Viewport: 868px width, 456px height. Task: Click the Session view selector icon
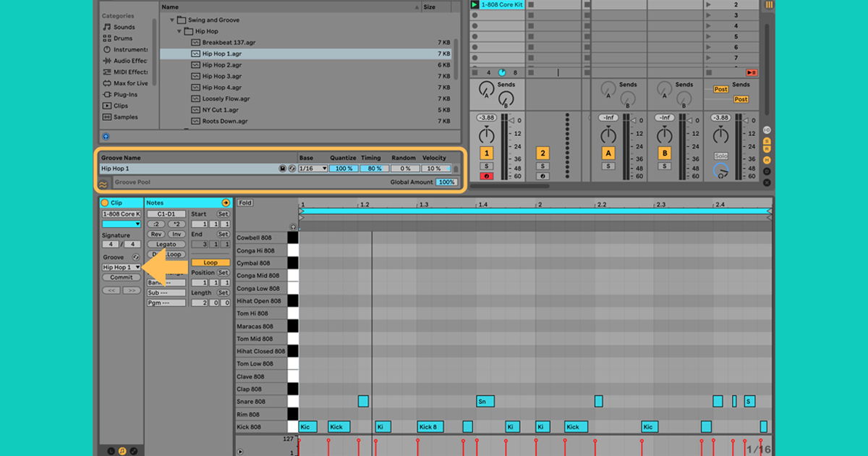769,4
